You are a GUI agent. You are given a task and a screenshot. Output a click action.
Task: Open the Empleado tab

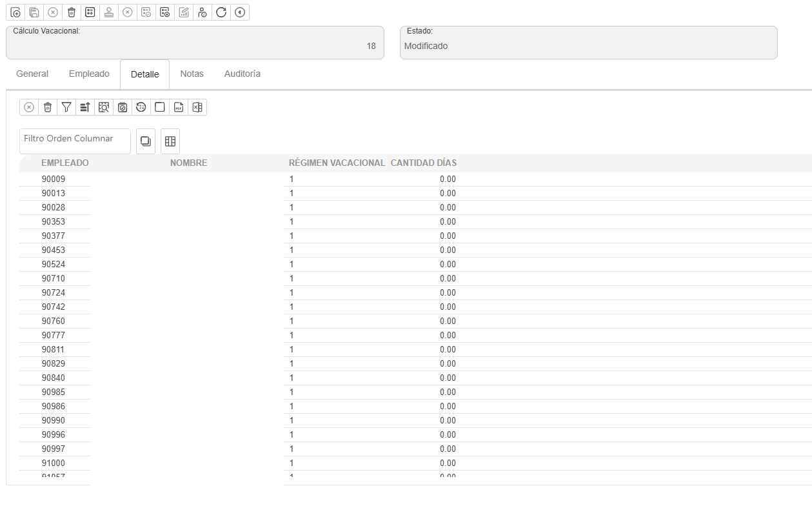tap(89, 74)
